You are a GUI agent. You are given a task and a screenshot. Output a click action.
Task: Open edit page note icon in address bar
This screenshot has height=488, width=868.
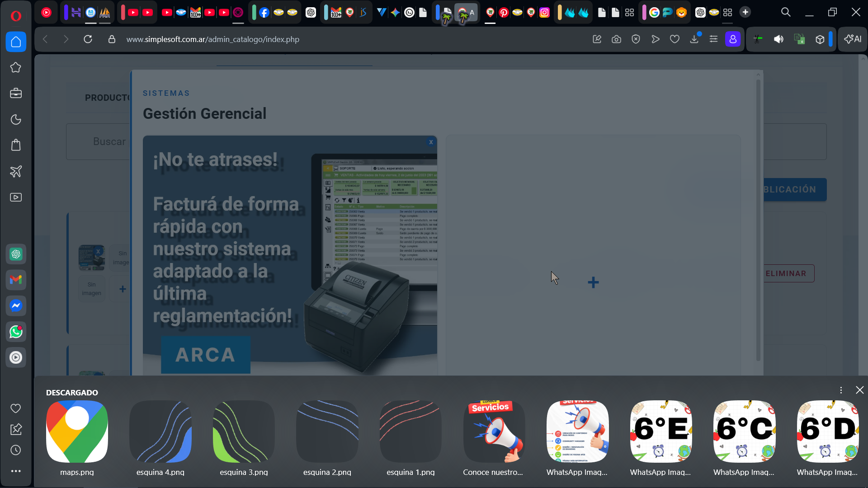597,39
